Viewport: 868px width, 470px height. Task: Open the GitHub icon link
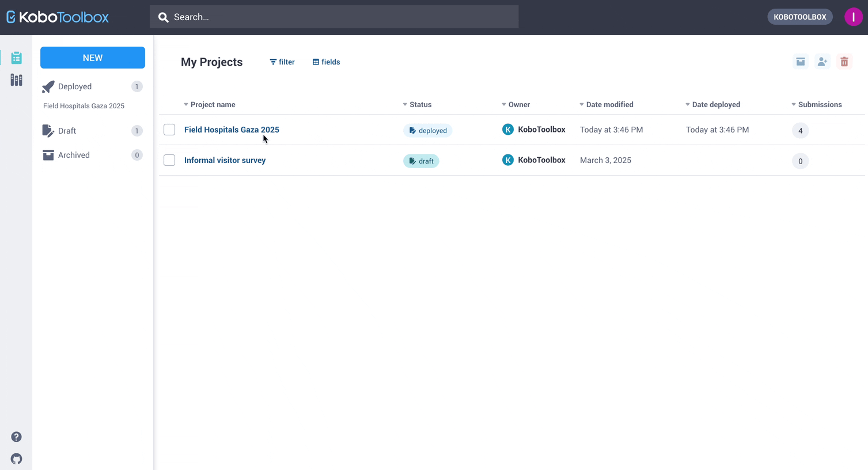point(16,459)
